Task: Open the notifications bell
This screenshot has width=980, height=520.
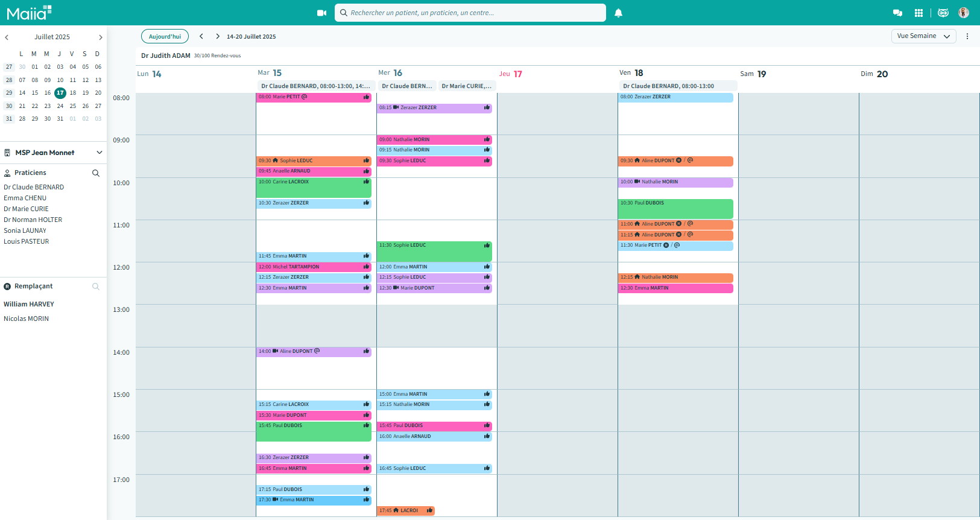Action: click(618, 13)
